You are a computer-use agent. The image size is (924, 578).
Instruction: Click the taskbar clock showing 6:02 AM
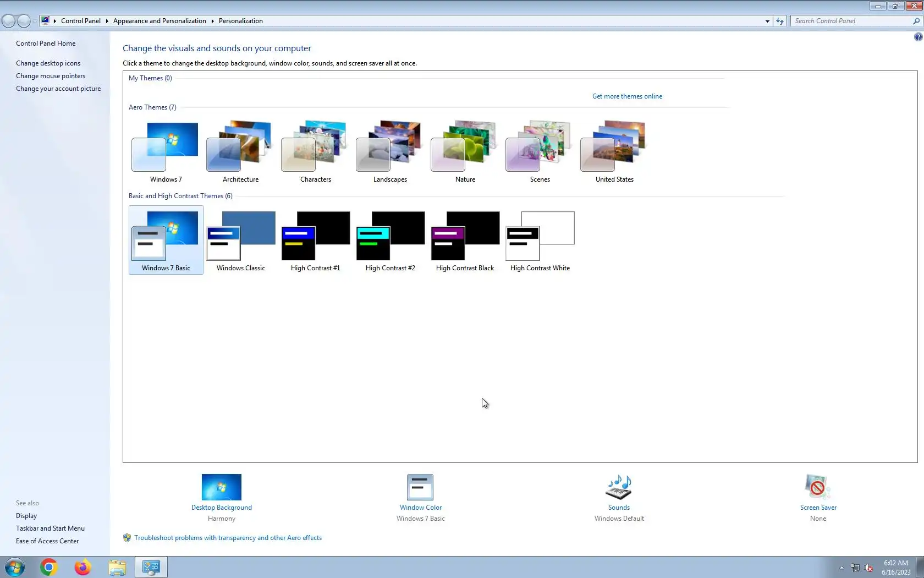[896, 568]
